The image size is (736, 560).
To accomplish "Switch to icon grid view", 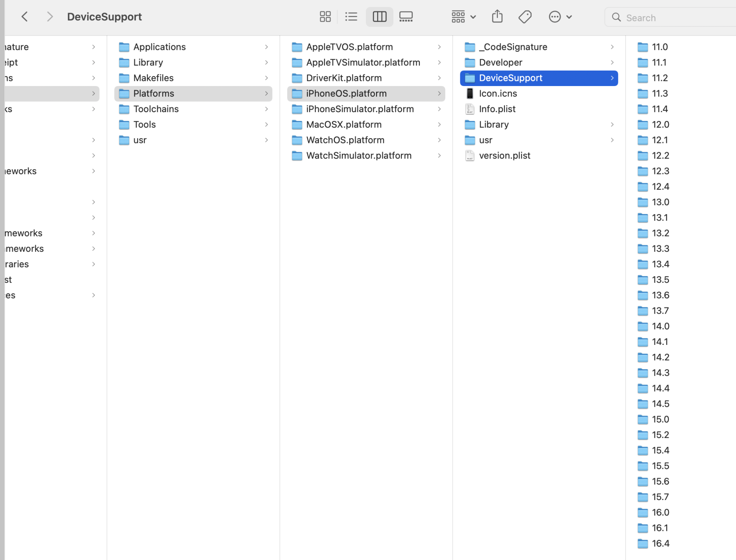I will pyautogui.click(x=325, y=17).
